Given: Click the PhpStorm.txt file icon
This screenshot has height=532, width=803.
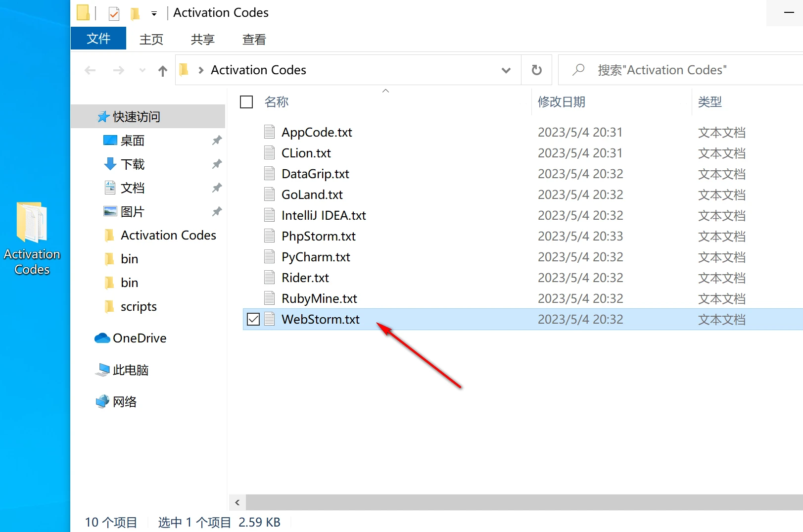Looking at the screenshot, I should point(270,236).
